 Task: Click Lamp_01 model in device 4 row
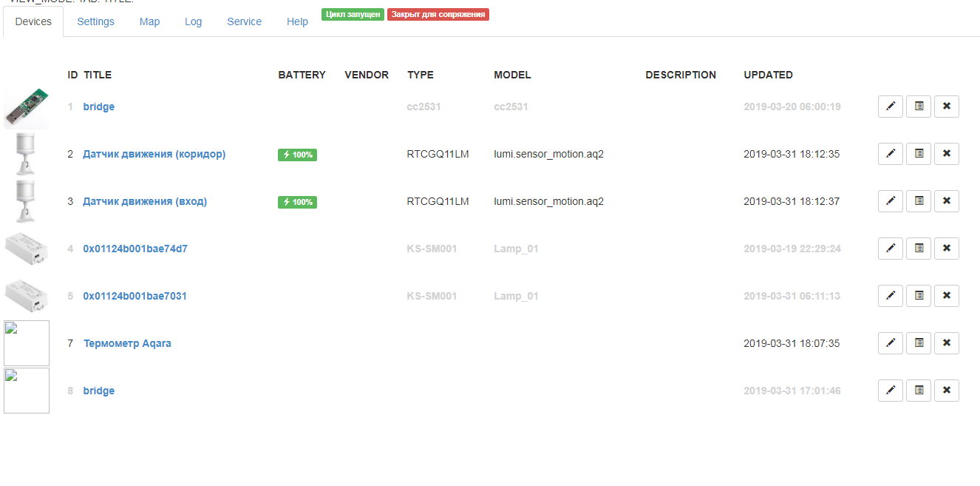516,249
